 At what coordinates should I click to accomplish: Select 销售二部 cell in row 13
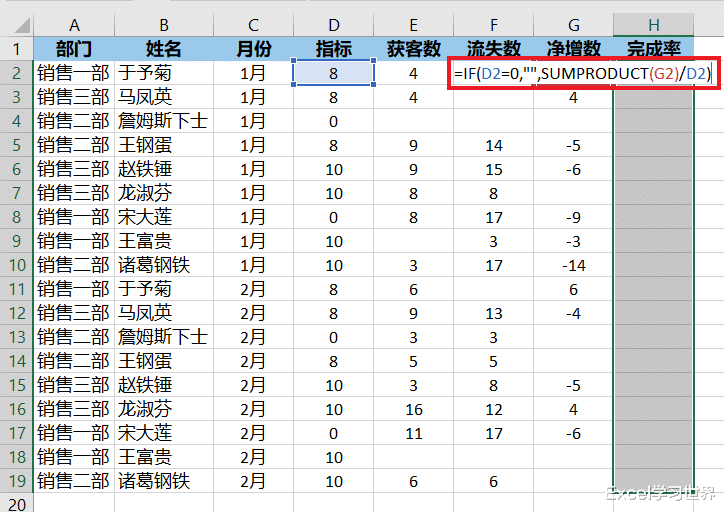tap(74, 337)
